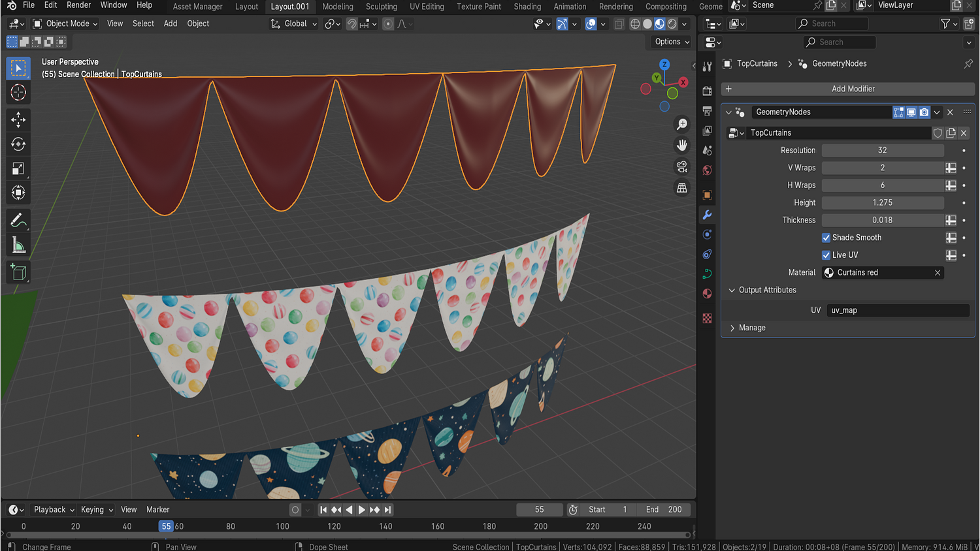Disable the Live UV checkbox

(x=826, y=255)
